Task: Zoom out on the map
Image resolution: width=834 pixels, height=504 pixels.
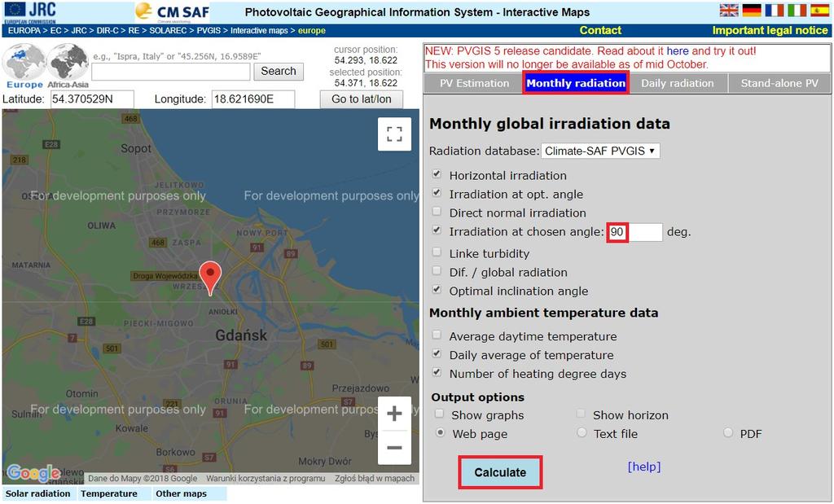Action: pyautogui.click(x=394, y=448)
